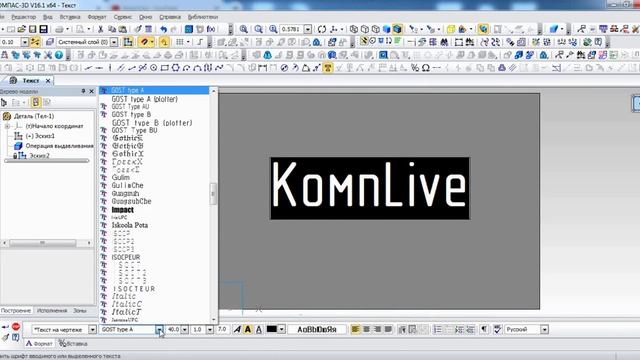The height and width of the screenshot is (360, 640).
Task: Toggle spell check icon
Action: click(x=497, y=329)
